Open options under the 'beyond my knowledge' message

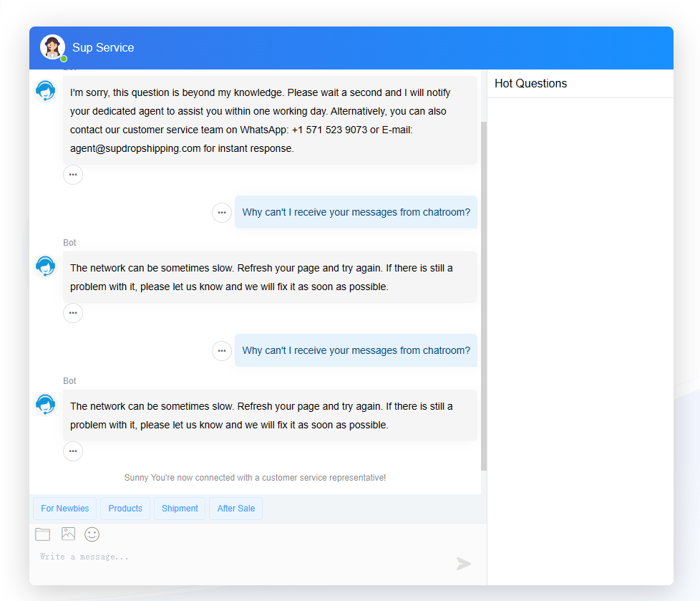tap(73, 175)
